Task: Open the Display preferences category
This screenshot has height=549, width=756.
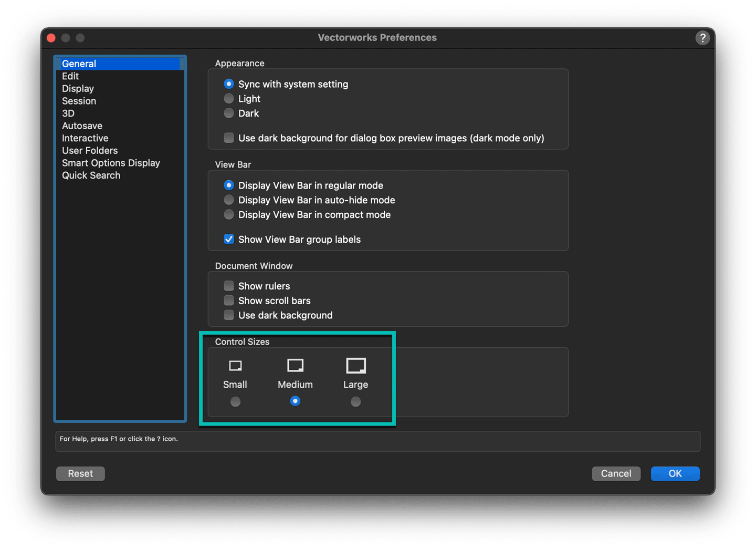Action: (x=120, y=89)
